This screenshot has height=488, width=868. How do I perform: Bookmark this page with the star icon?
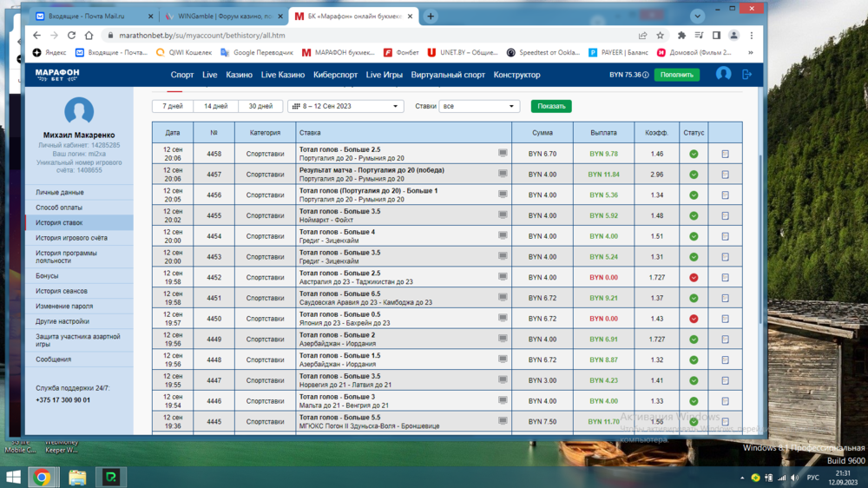pos(661,36)
